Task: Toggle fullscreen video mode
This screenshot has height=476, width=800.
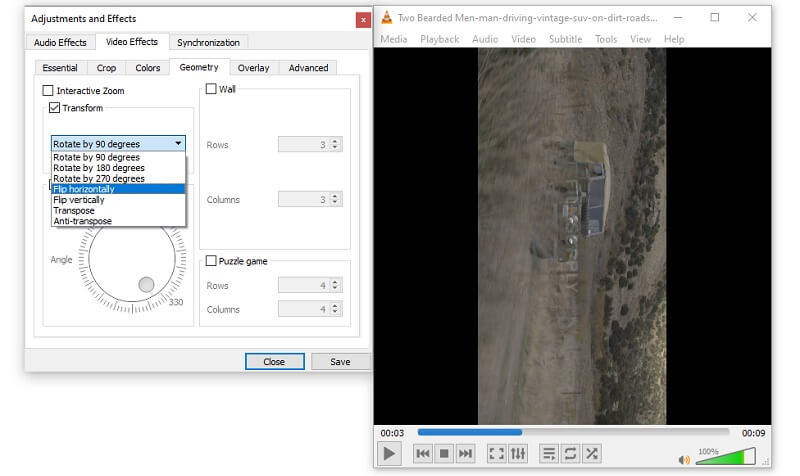Action: [x=496, y=454]
